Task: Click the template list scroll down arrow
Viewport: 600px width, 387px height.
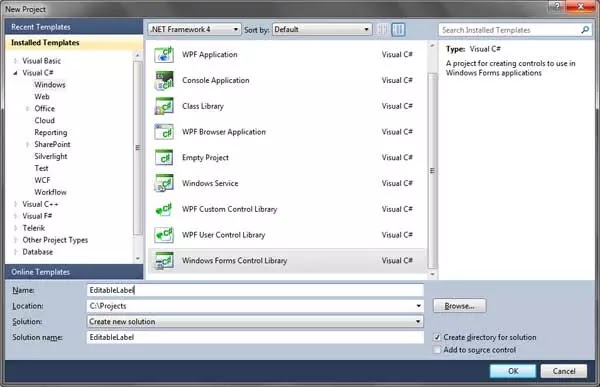Action: pos(432,274)
